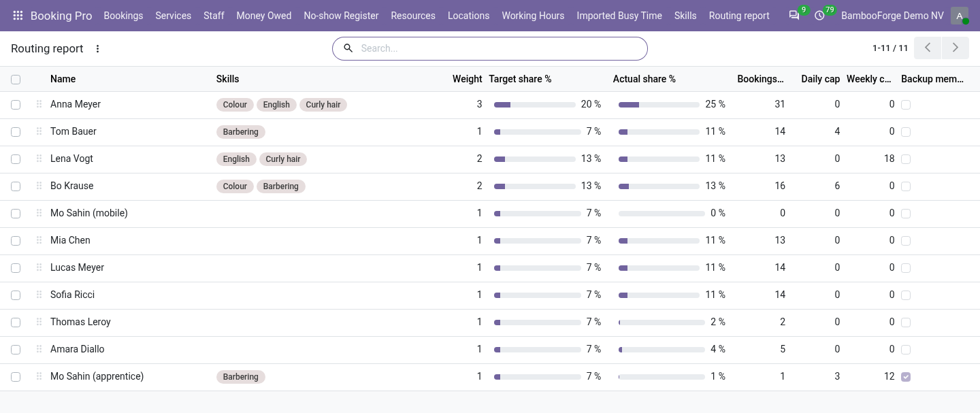Viewport: 980px width, 413px height.
Task: Grab the drag handle for Tom Bauer
Action: (39, 131)
